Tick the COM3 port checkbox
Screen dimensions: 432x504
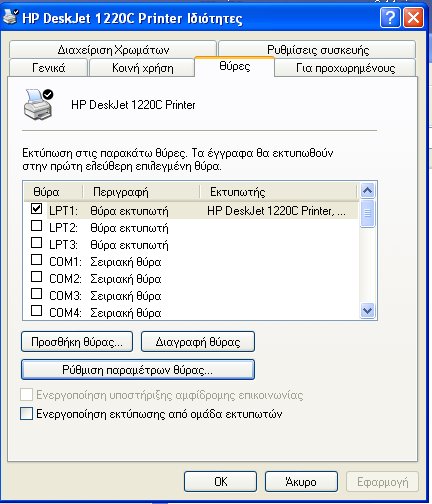tap(36, 294)
